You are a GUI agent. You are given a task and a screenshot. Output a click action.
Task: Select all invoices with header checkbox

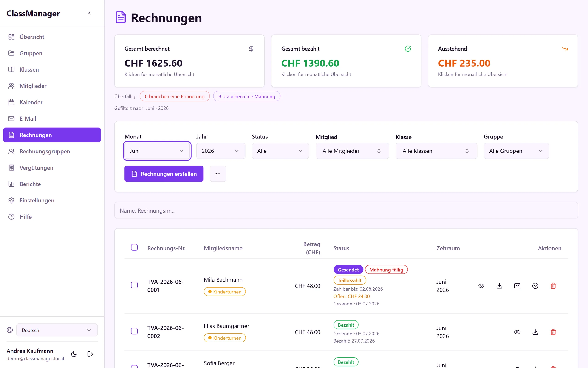click(x=134, y=247)
